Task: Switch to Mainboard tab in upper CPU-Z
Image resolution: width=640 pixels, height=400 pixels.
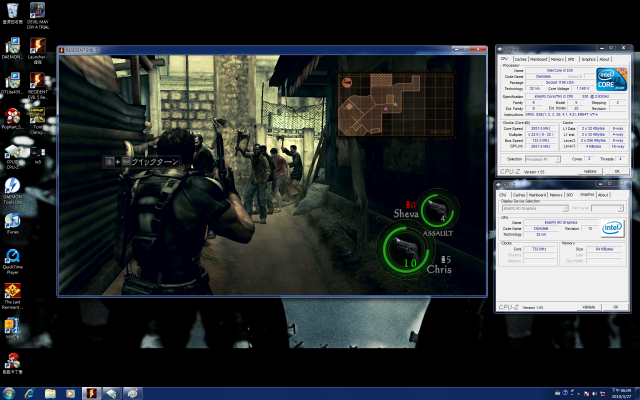Action: (x=538, y=59)
